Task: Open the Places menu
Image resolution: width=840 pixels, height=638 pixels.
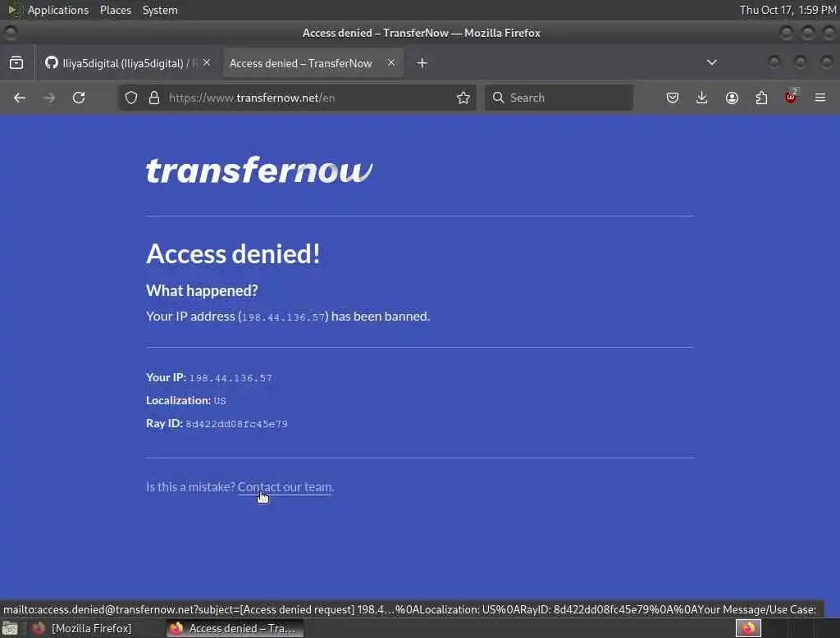Action: (x=116, y=10)
